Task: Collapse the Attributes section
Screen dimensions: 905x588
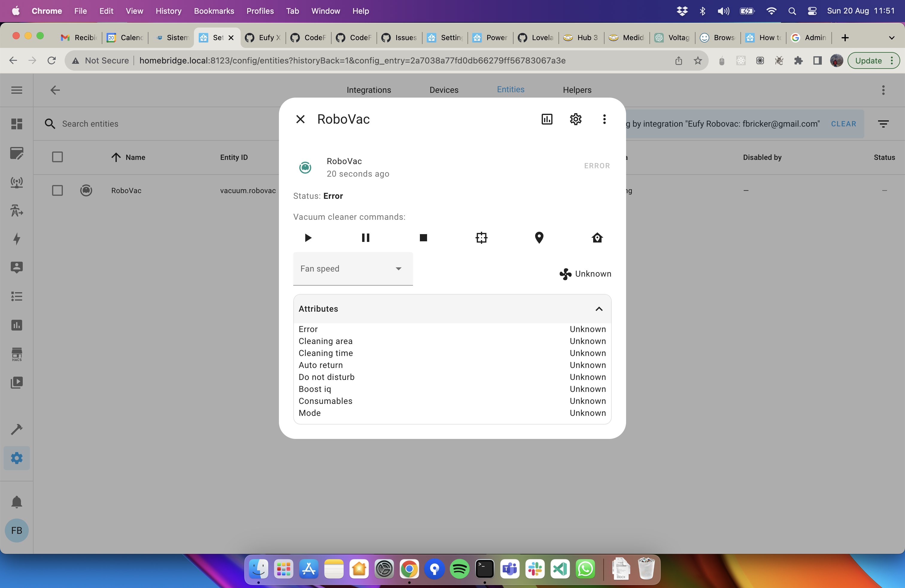Action: click(599, 309)
